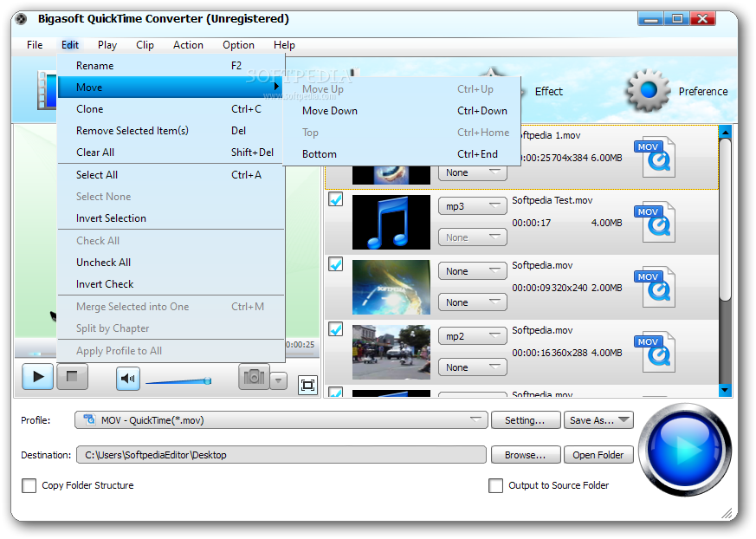Open the Option menu
This screenshot has height=539, width=756.
point(238,45)
